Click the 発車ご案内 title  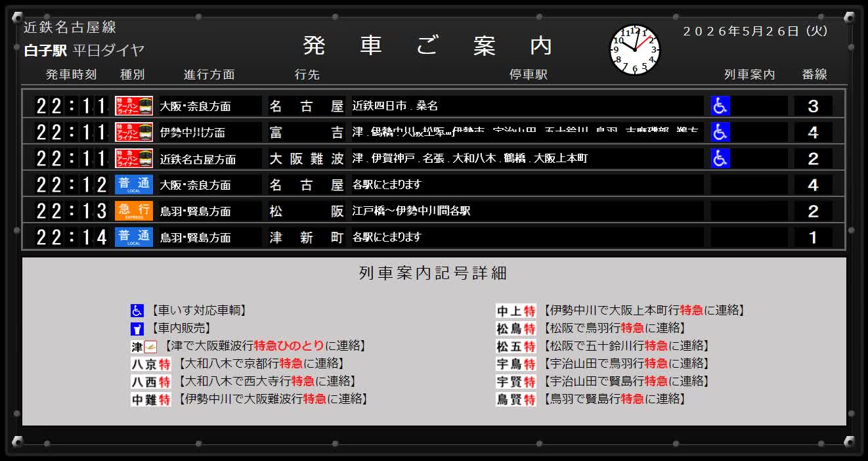[x=428, y=46]
